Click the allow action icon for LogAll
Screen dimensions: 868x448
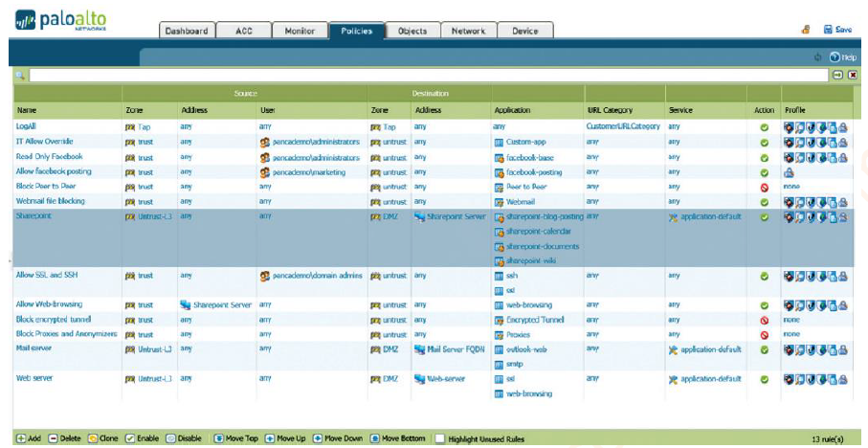tap(764, 127)
